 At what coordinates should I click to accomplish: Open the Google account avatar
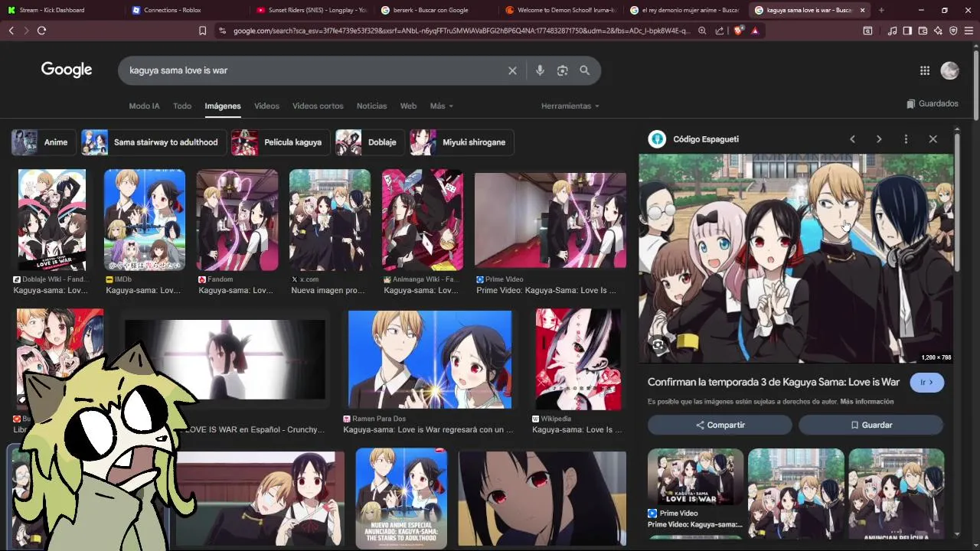click(x=949, y=70)
